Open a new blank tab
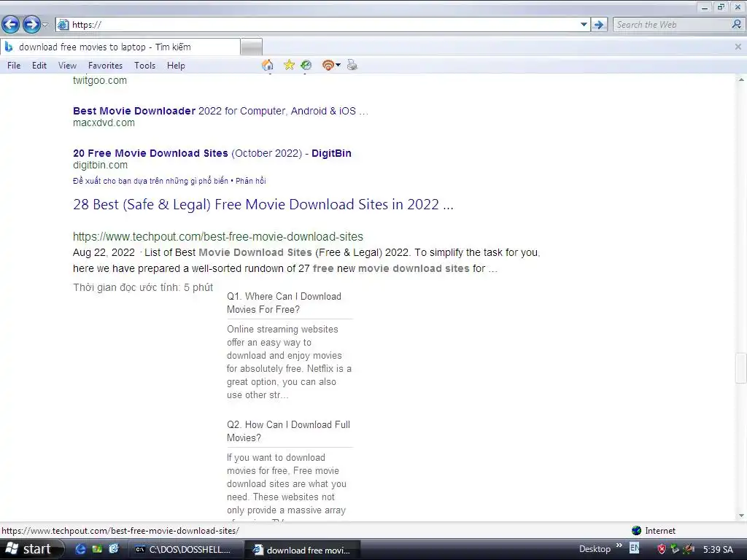Viewport: 747px width, 560px height. tap(251, 47)
